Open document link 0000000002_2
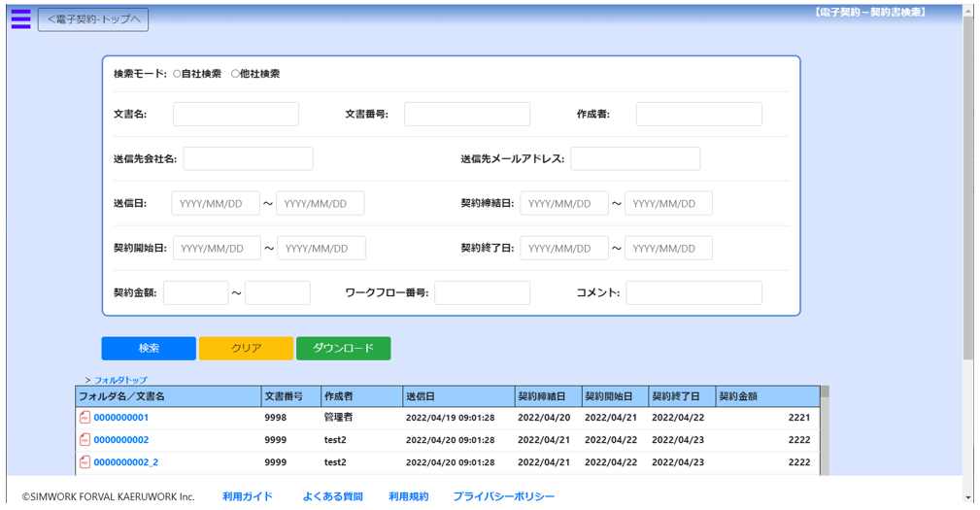The width and height of the screenshot is (980, 510). click(126, 462)
